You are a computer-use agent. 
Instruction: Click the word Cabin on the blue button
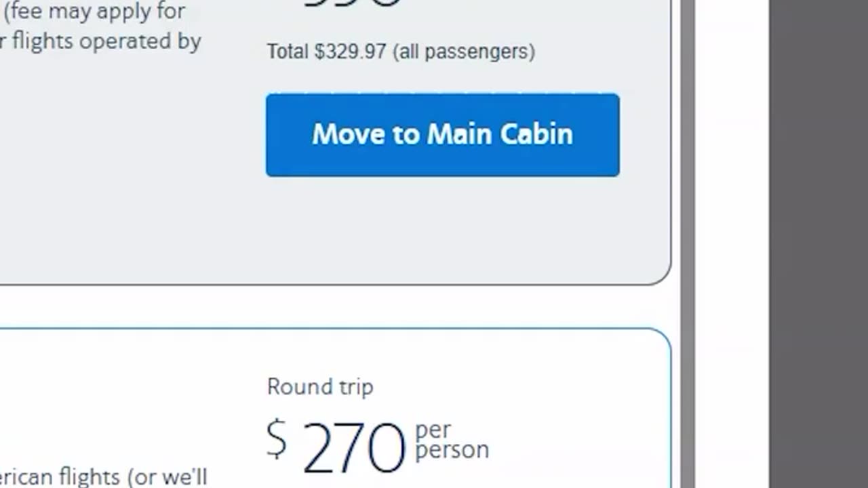536,134
